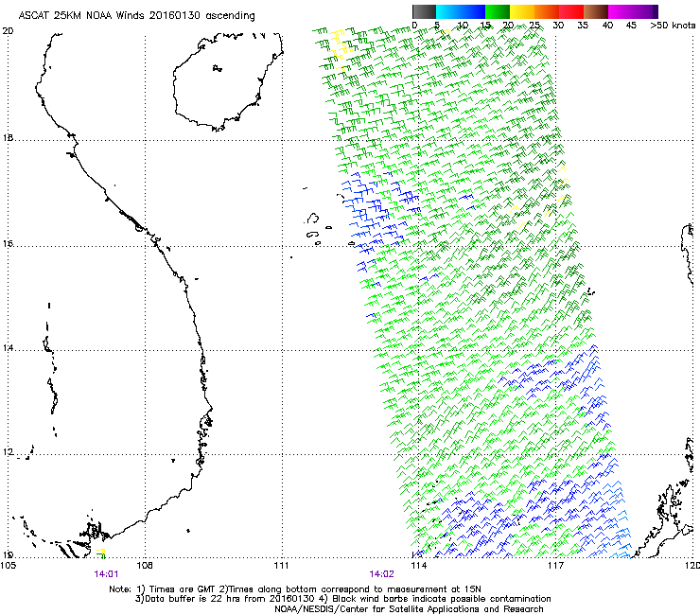The image size is (700, 615).
Task: Click the gray 0-5 knots legend swatch
Action: click(x=424, y=11)
